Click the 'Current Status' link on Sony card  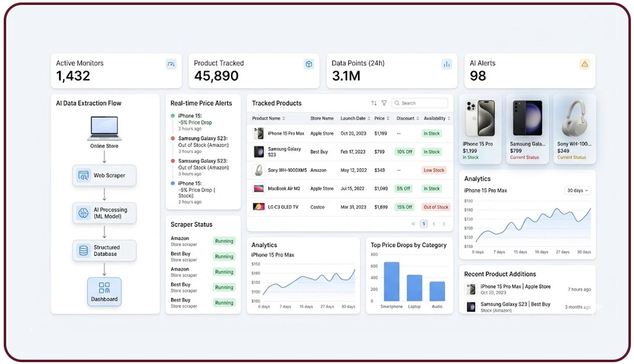(x=572, y=158)
